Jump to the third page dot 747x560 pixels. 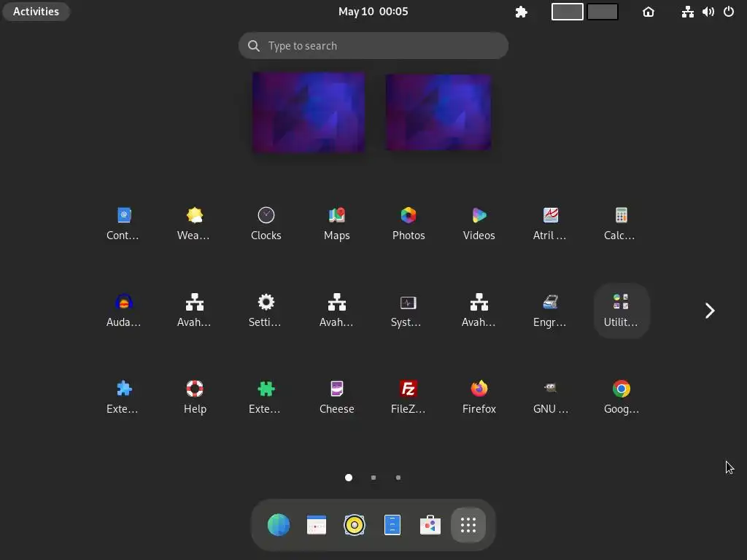pos(398,478)
